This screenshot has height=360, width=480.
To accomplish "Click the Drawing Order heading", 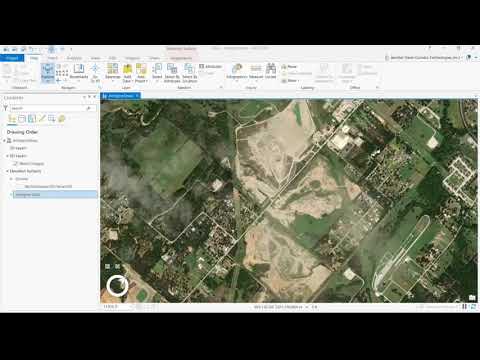I will (x=22, y=132).
